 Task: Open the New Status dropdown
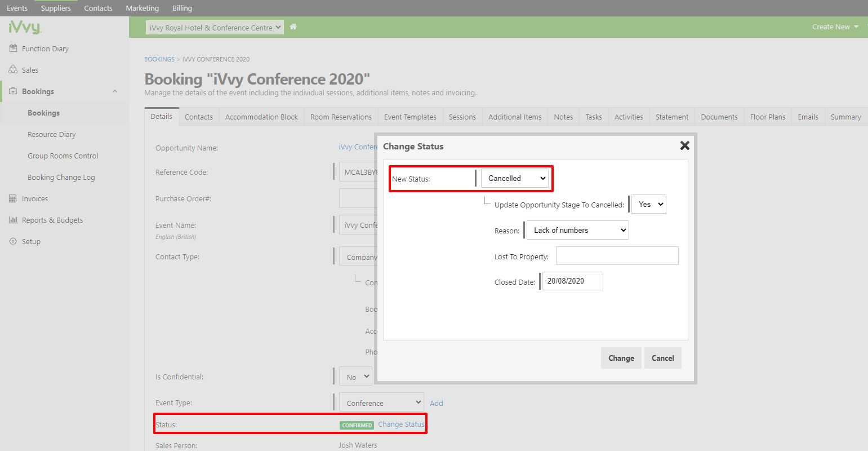tap(515, 178)
